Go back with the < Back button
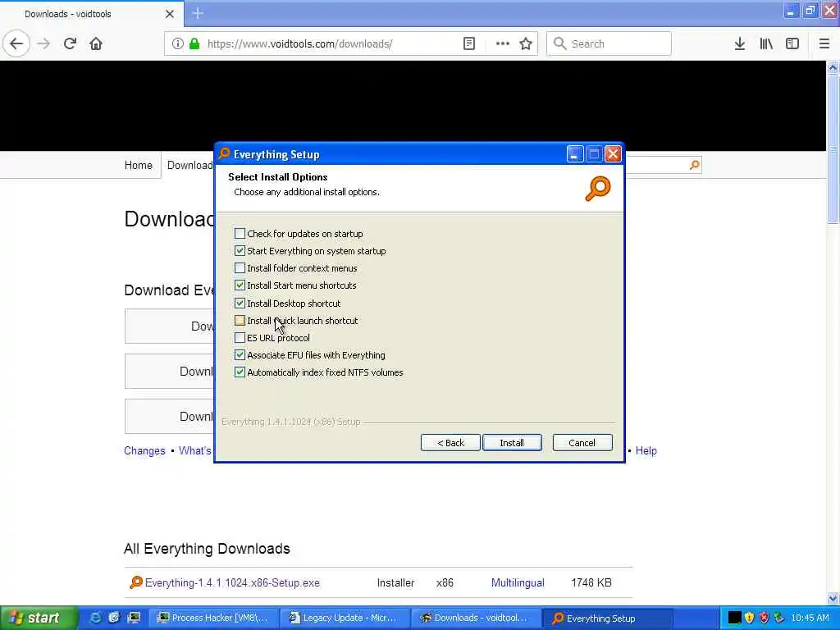 450,442
